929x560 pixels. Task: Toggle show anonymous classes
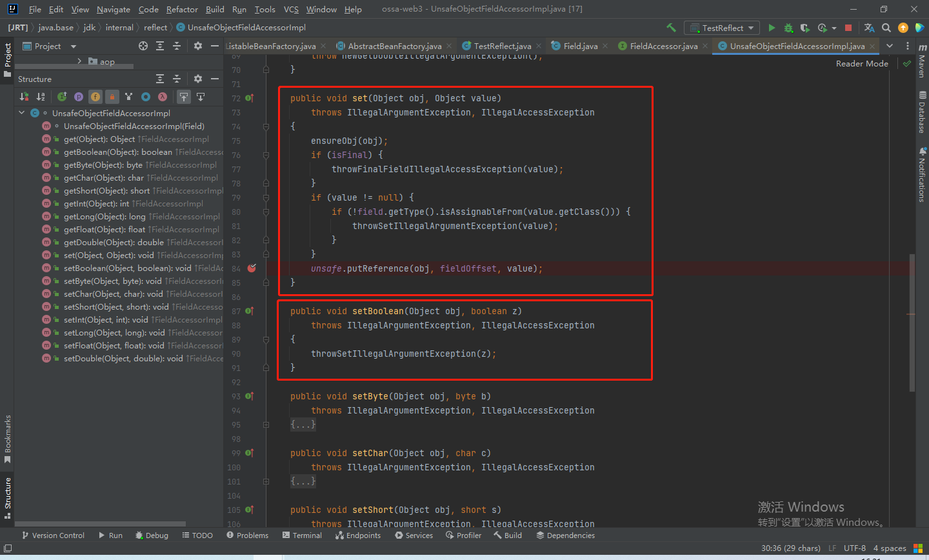point(146,97)
